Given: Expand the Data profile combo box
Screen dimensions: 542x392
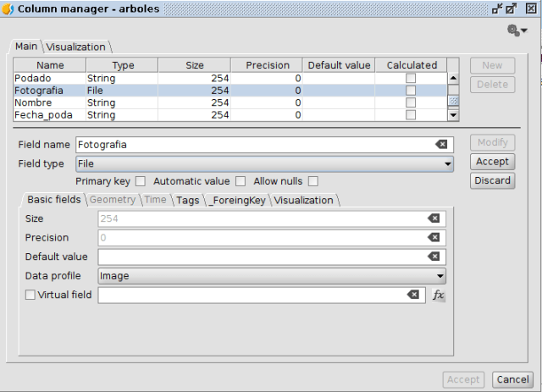Looking at the screenshot, I should [272, 275].
